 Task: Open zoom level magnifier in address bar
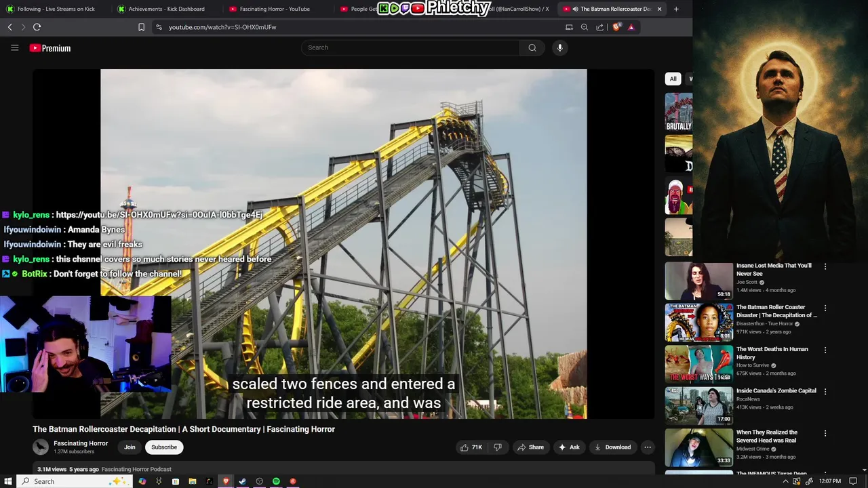click(585, 27)
